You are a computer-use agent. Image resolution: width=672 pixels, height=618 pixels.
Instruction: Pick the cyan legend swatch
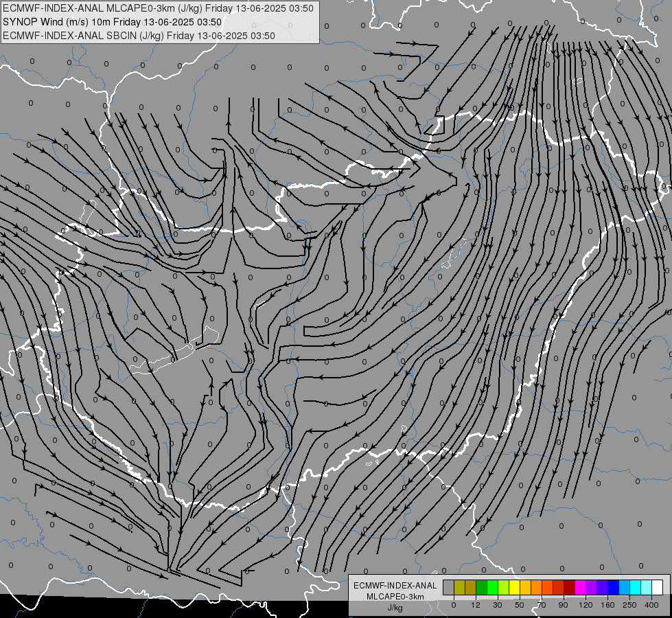[636, 587]
